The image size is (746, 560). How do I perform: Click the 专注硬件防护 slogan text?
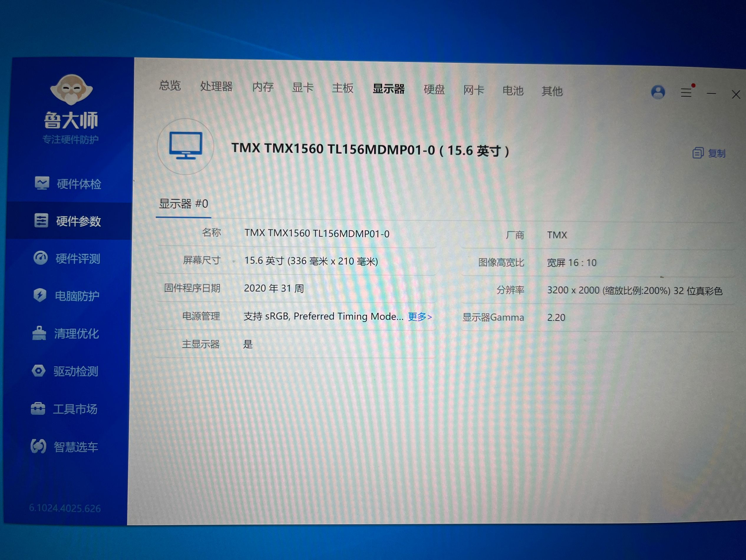pyautogui.click(x=70, y=139)
